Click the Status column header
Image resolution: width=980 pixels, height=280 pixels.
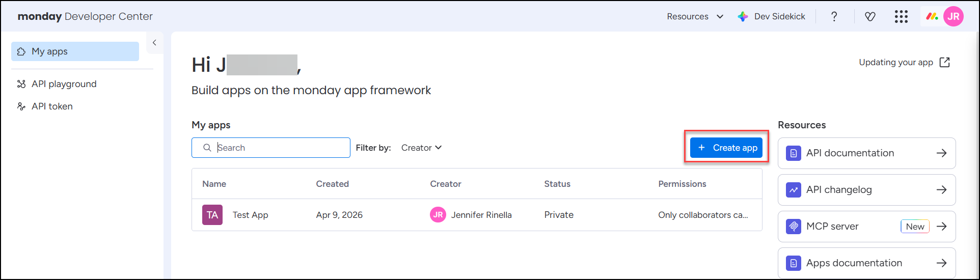tap(557, 184)
